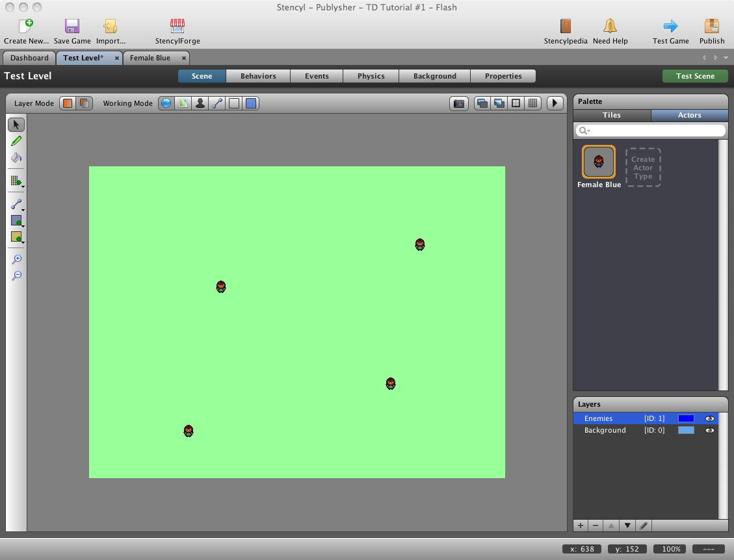Open the blue region tool dropdown arrow
734x560 pixels.
coord(23,227)
